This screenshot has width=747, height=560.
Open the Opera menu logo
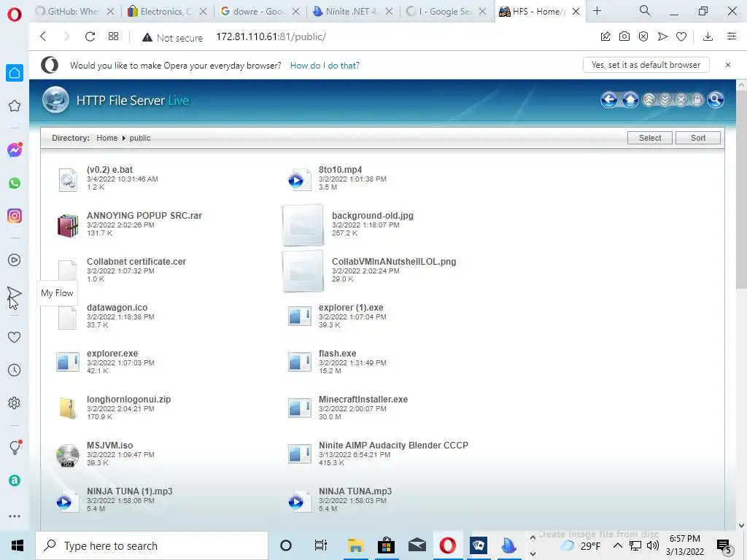(15, 14)
